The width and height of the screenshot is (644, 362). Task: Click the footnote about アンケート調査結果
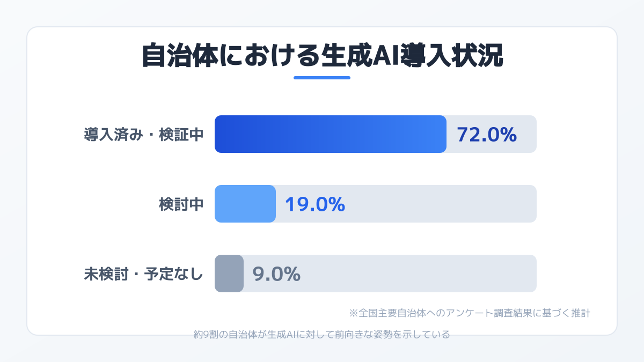[x=470, y=312]
